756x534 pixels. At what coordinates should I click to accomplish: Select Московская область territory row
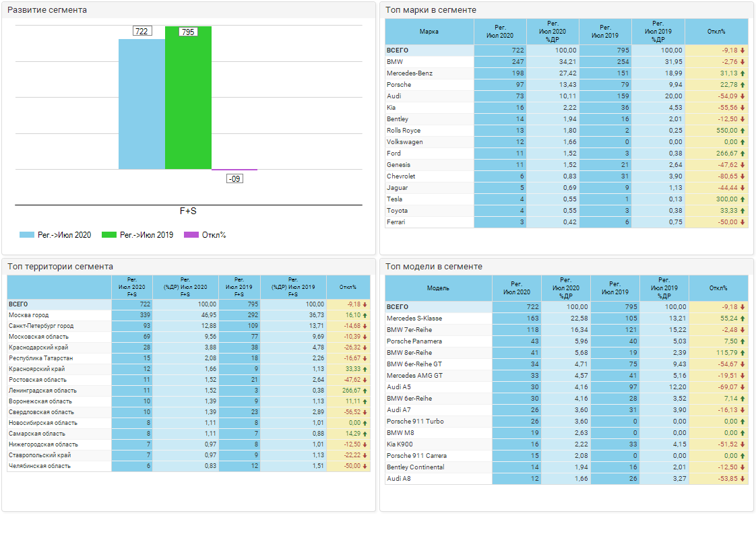pyautogui.click(x=189, y=337)
